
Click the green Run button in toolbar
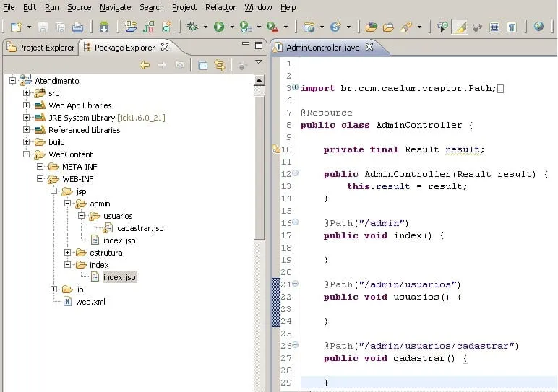tap(218, 27)
